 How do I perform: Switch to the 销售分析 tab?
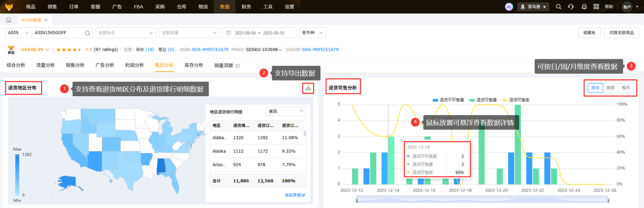coord(75,65)
